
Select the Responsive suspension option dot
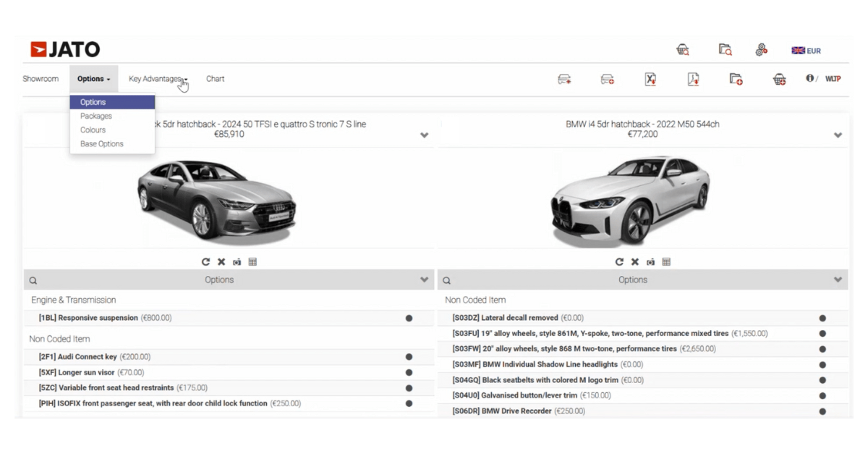point(409,317)
